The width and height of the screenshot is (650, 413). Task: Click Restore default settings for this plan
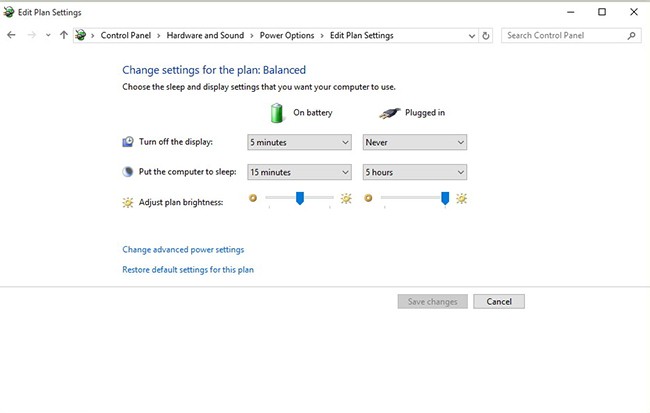[x=188, y=270]
